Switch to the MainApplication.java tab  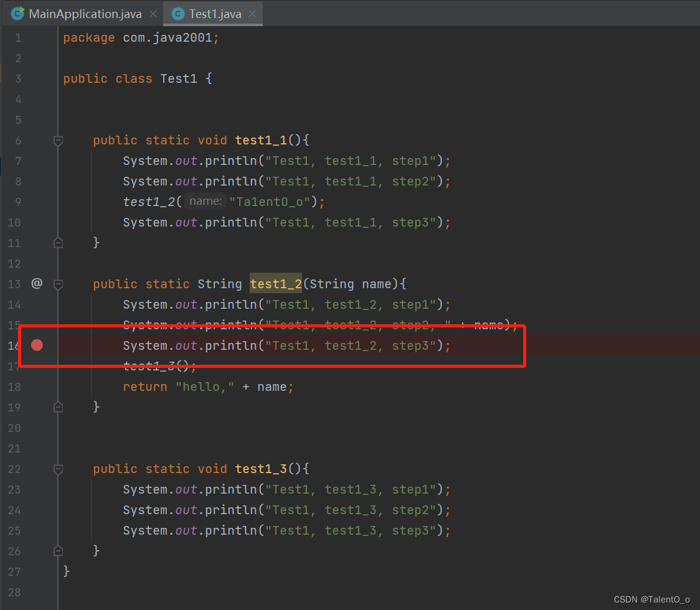point(85,14)
